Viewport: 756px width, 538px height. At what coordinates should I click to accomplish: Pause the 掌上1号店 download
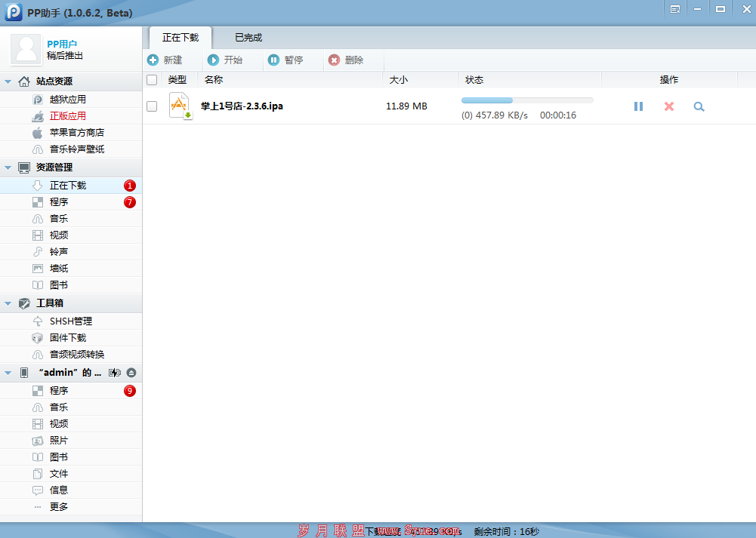coord(638,106)
